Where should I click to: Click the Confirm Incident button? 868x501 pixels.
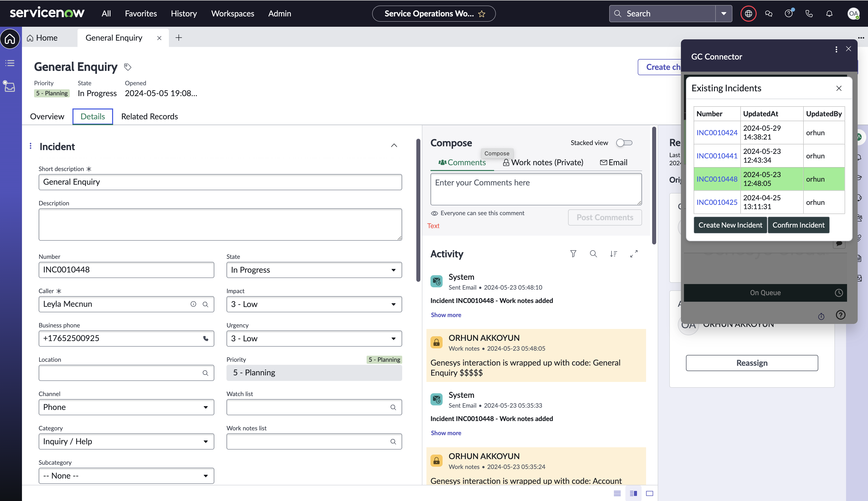[x=798, y=225]
